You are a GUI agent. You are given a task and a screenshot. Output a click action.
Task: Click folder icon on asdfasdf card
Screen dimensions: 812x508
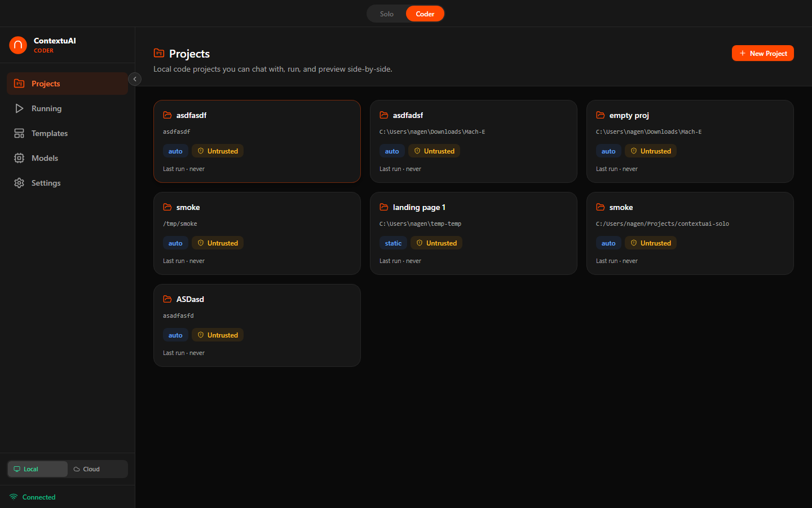(167, 115)
